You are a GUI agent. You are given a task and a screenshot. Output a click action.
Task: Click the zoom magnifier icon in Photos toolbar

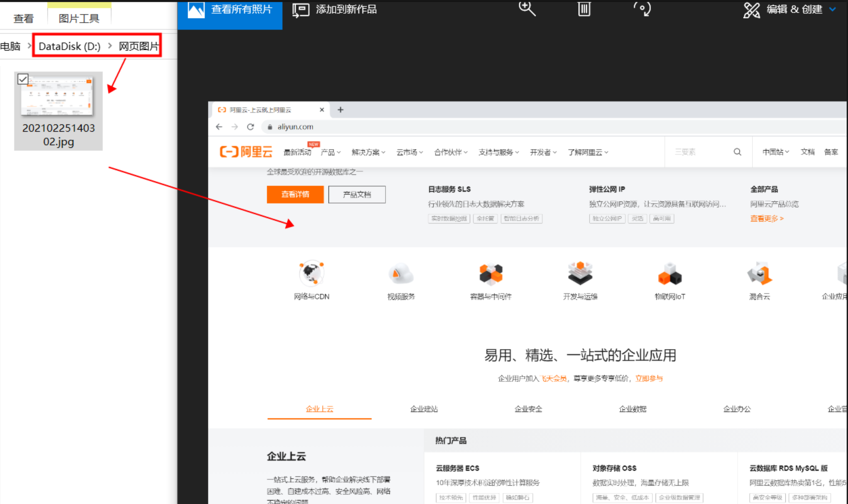click(x=527, y=7)
